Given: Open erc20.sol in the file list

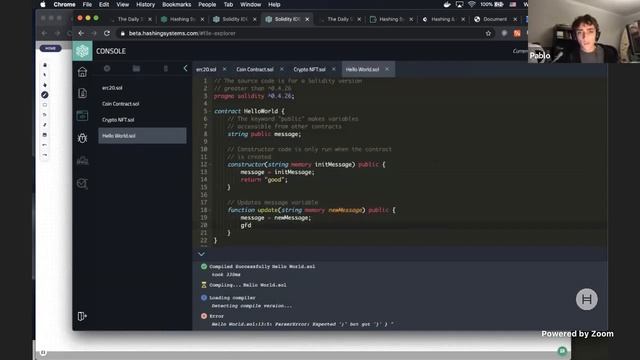Looking at the screenshot, I should pyautogui.click(x=112, y=88).
